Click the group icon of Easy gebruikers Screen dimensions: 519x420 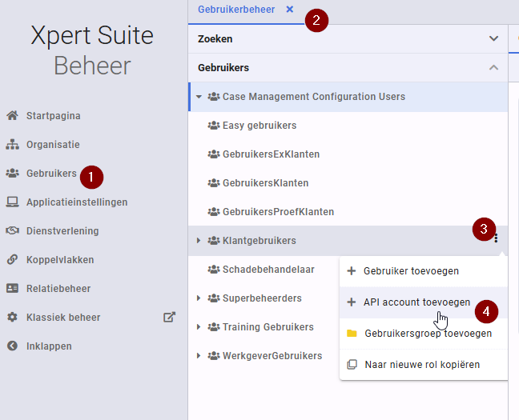tap(214, 126)
